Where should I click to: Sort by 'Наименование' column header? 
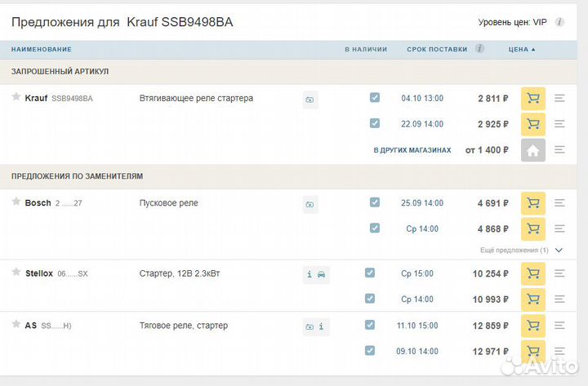pos(42,49)
